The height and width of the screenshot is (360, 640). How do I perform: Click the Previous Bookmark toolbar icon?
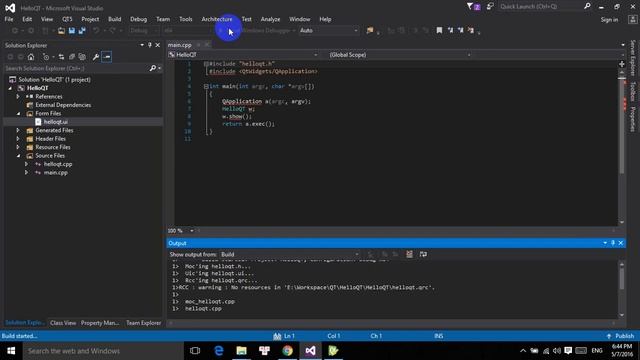coord(450,31)
